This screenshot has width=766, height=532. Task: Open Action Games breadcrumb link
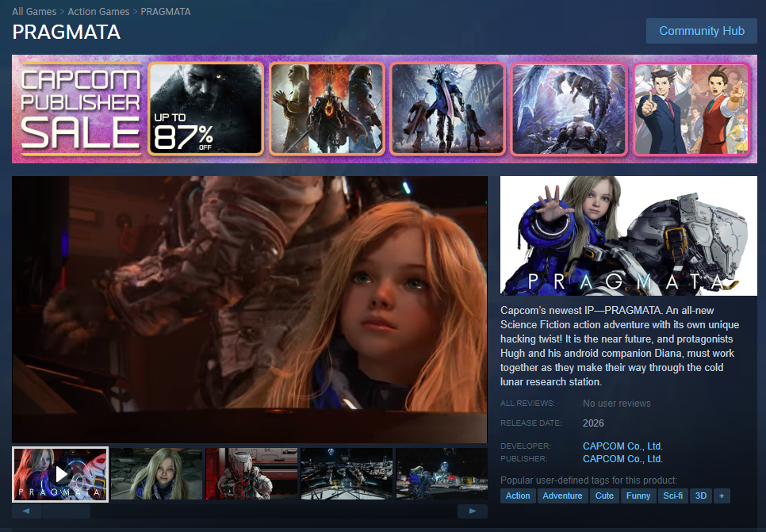tap(98, 11)
